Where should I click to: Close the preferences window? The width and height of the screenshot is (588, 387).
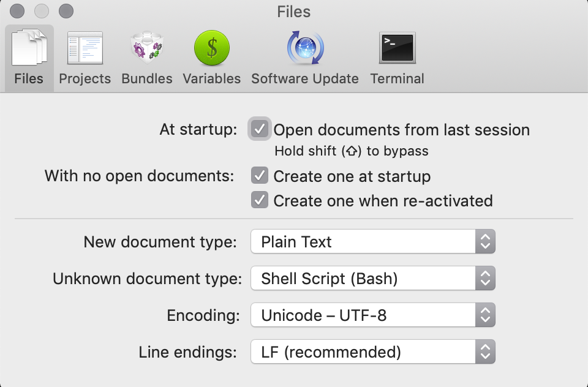point(18,11)
